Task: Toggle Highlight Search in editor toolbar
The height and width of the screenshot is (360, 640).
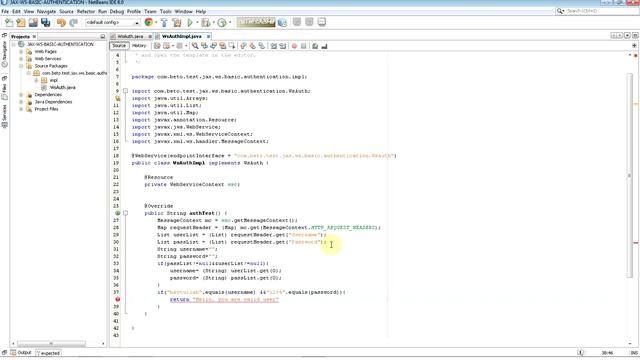Action: (x=222, y=46)
